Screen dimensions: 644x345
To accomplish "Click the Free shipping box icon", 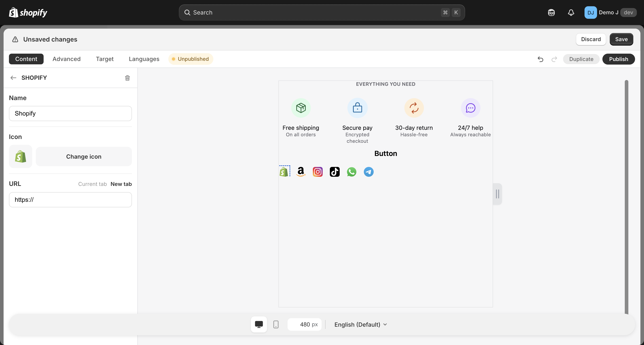I will pos(301,108).
